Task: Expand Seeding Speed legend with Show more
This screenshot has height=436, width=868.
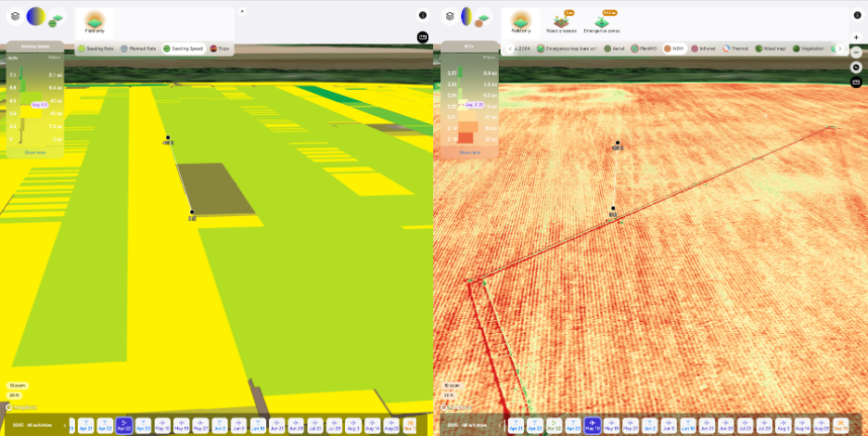Action: pyautogui.click(x=35, y=152)
